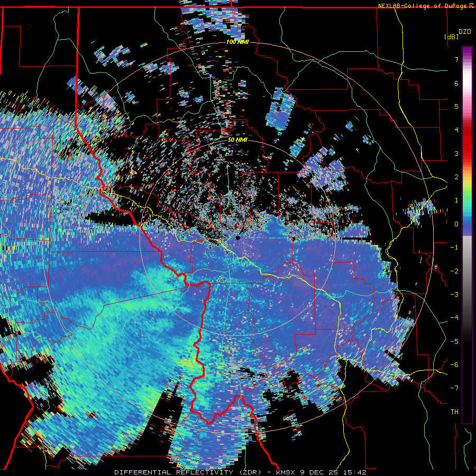Click the -4 value on color scale
The image size is (476, 476).
454,318
